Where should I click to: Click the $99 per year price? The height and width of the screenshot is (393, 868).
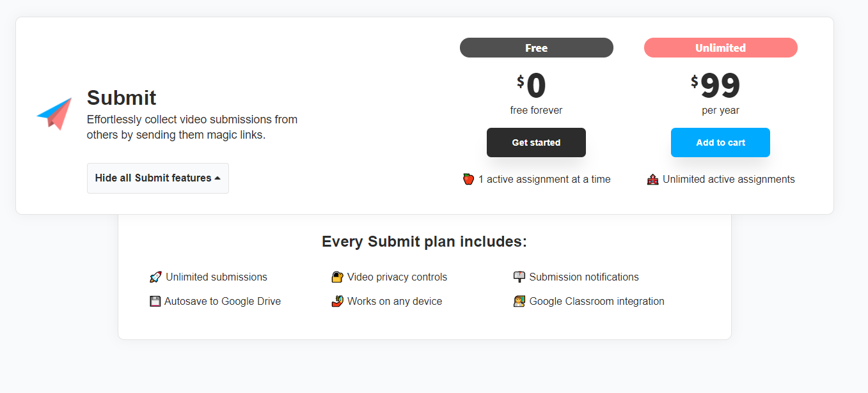pyautogui.click(x=720, y=86)
